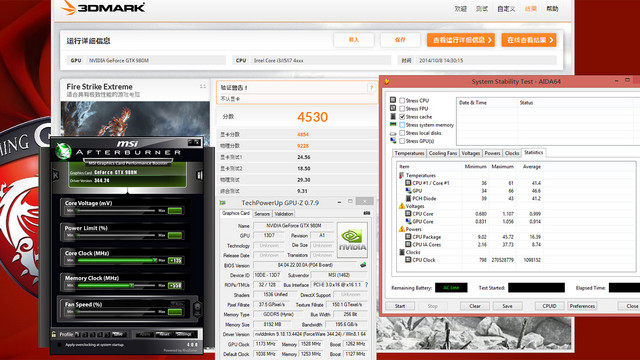
Task: Click Afterburner left side arrow panel
Action: [x=56, y=176]
